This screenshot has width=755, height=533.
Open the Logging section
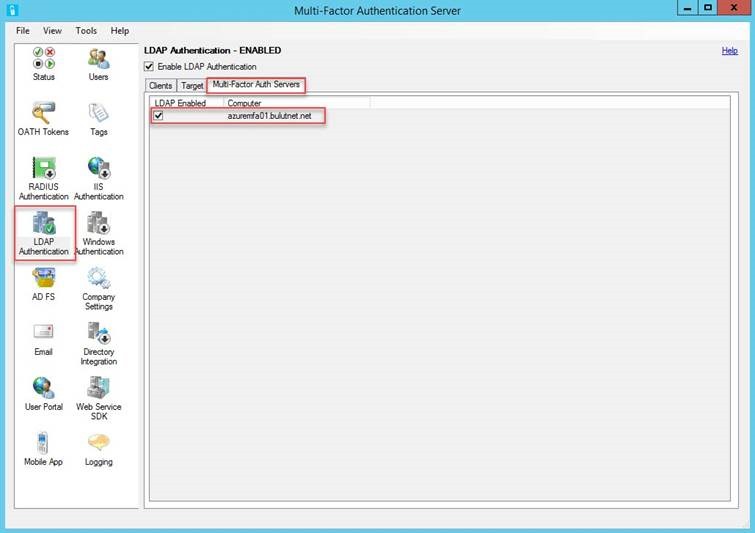(x=98, y=449)
